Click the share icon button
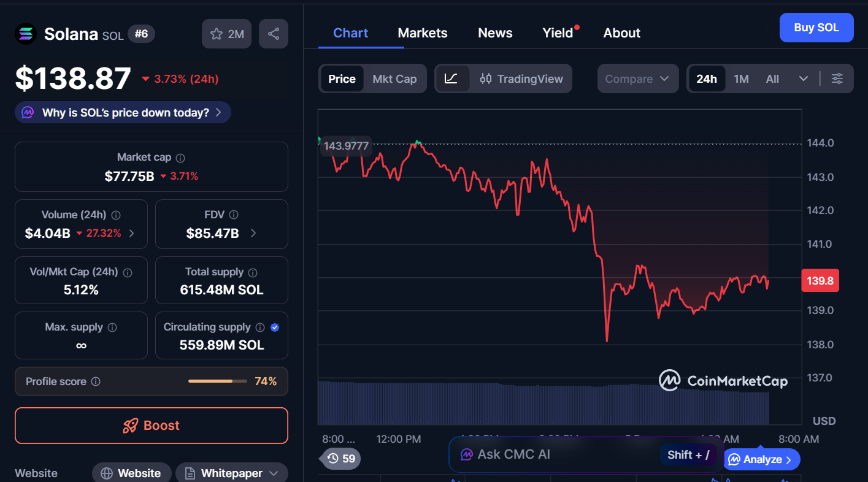This screenshot has height=482, width=868. click(274, 34)
